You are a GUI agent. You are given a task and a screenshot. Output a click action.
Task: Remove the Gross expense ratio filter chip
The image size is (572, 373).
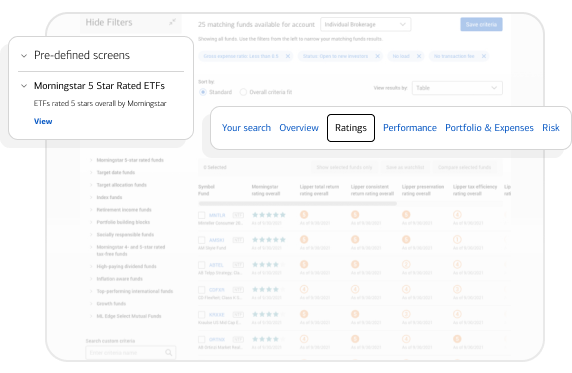click(x=288, y=56)
